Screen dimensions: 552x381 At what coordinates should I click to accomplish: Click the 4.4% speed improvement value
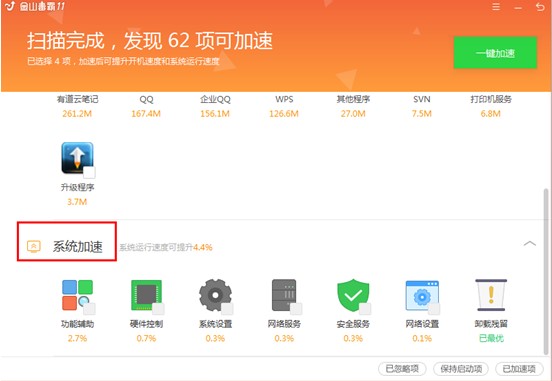[x=202, y=247]
